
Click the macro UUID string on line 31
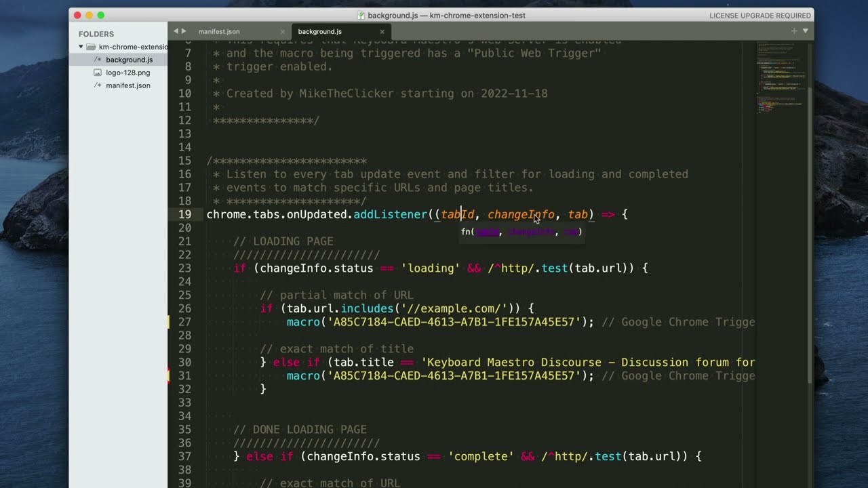(454, 375)
